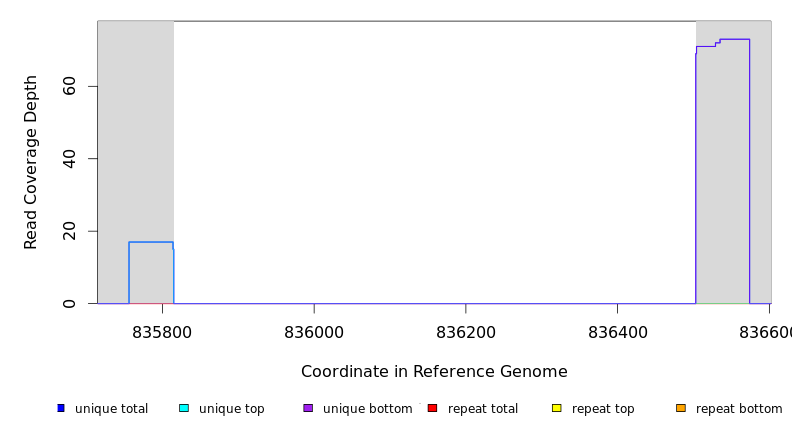The height and width of the screenshot is (432, 792).
Task: Click the 'Read Coverage Depth' axis title
Action: [31, 162]
